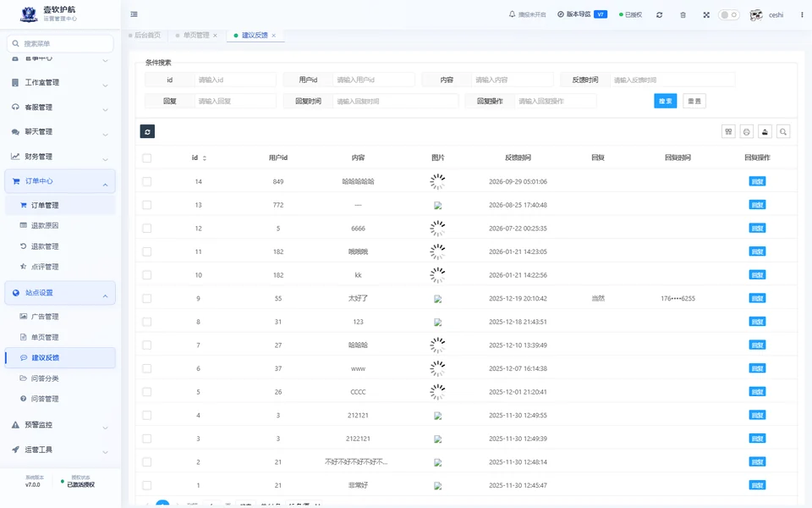Open 订单管理 in sidebar
The height and width of the screenshot is (508, 812).
click(x=60, y=205)
